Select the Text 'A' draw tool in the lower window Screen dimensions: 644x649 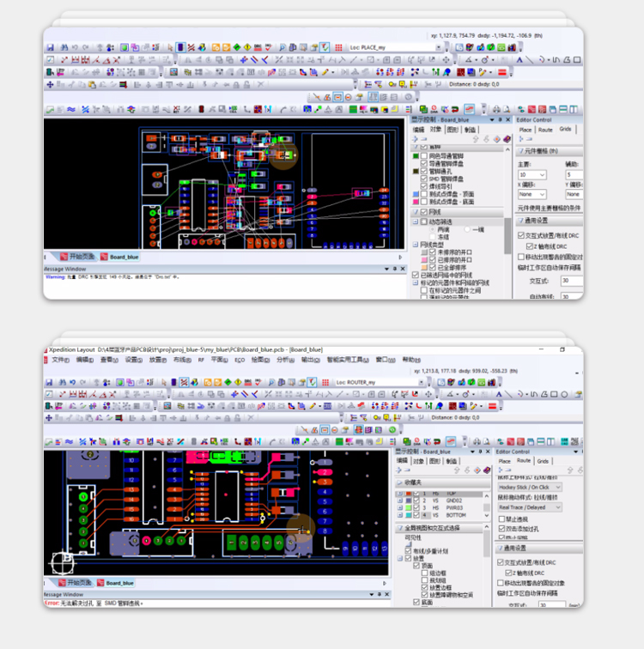click(x=499, y=394)
